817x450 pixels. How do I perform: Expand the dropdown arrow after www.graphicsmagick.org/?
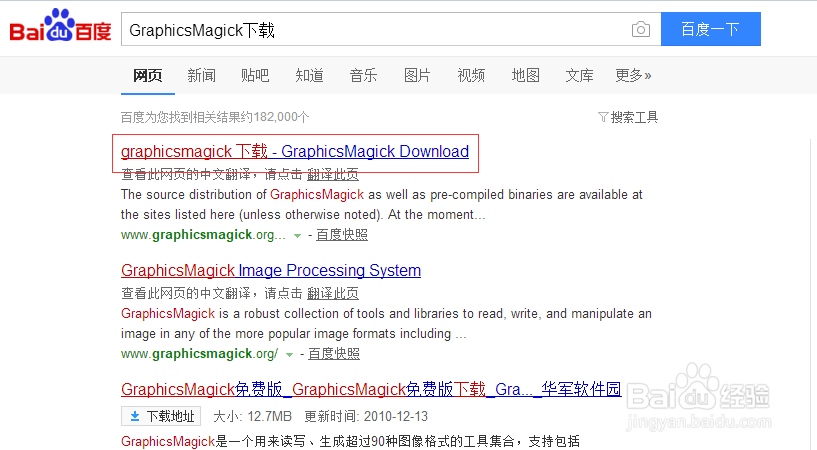[x=289, y=355]
